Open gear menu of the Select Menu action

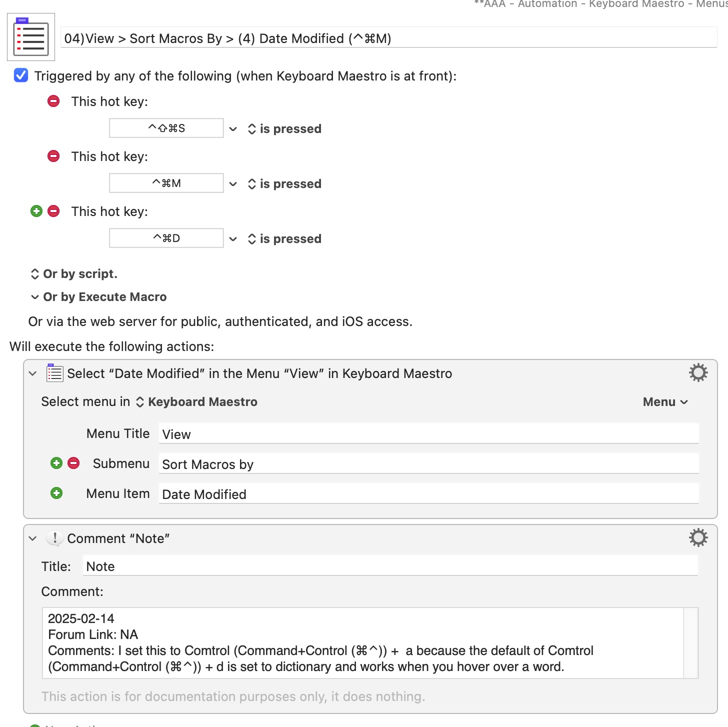point(698,372)
